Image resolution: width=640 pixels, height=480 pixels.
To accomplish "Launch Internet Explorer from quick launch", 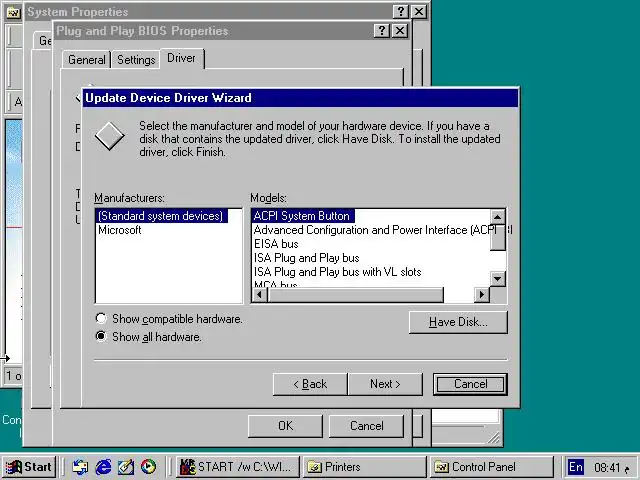I will pyautogui.click(x=103, y=467).
